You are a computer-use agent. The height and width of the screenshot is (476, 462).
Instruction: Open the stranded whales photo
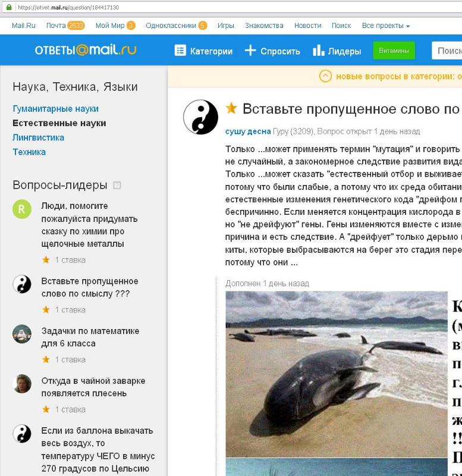pos(337,374)
